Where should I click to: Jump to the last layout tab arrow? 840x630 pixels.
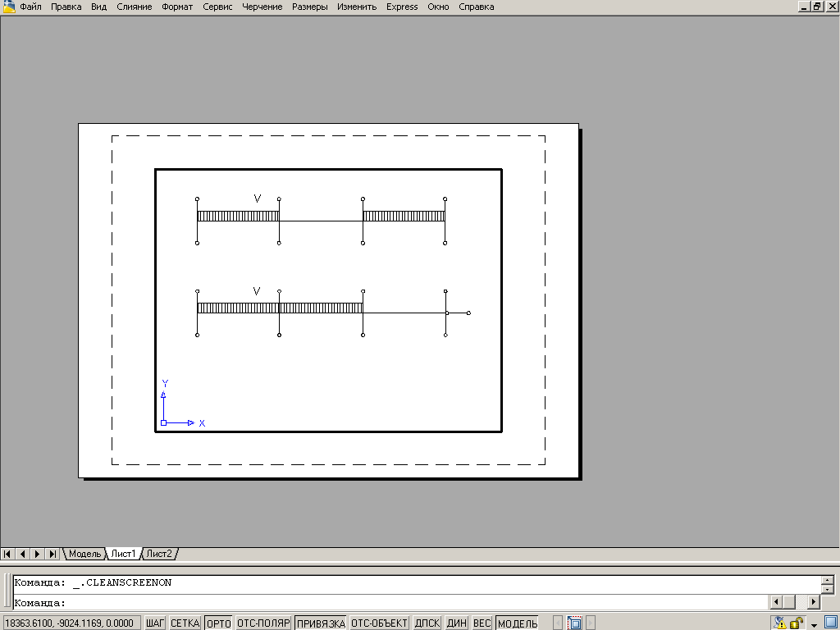pos(52,554)
